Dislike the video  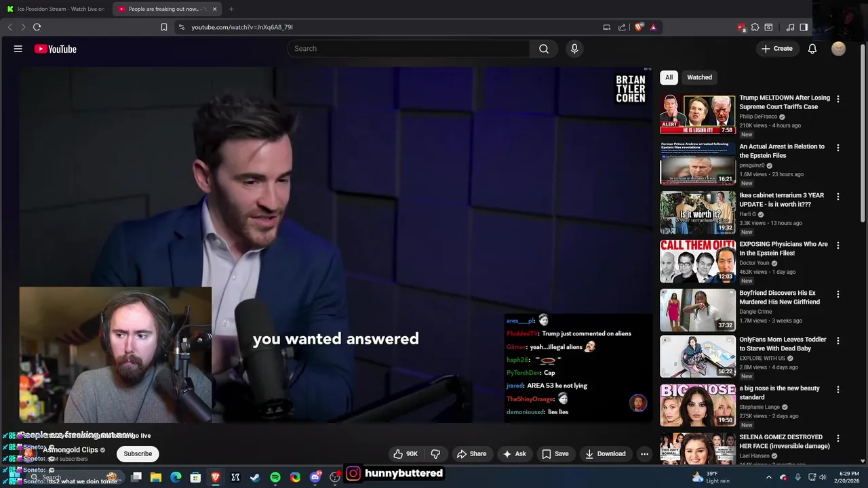[x=436, y=454]
